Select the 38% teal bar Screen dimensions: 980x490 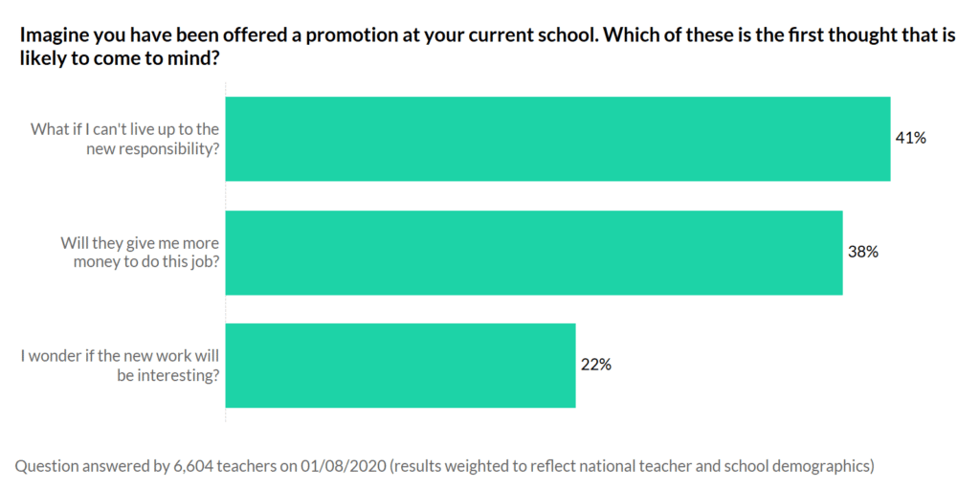tap(534, 253)
